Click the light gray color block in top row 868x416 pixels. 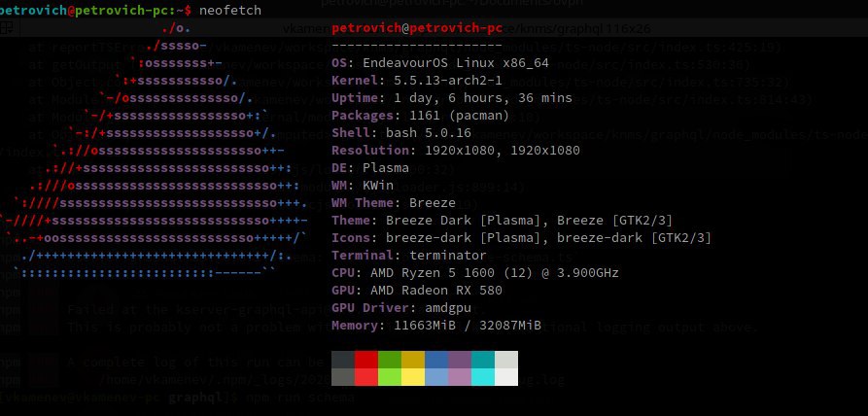[x=506, y=360]
